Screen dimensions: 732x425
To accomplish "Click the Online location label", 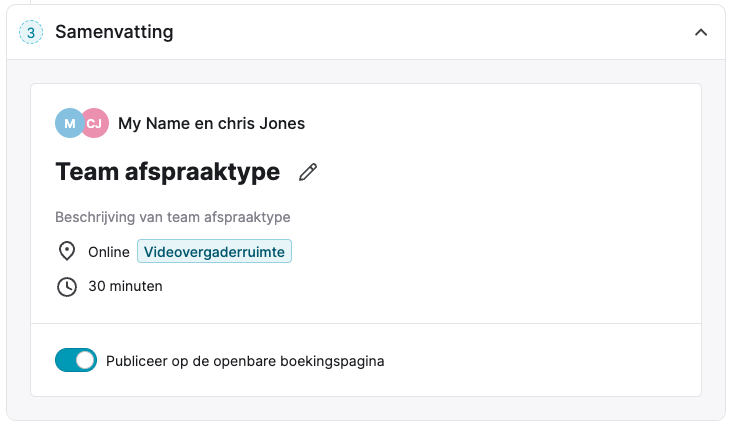I will (x=109, y=252).
